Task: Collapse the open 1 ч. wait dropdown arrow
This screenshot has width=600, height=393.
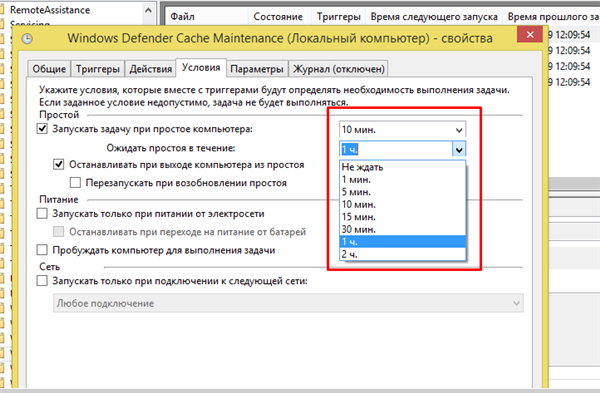Action: coord(459,149)
